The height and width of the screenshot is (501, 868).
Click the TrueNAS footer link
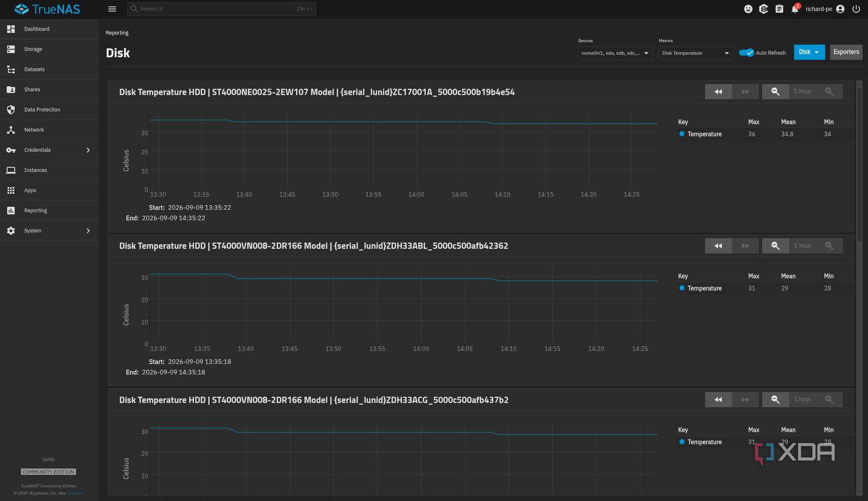(75, 493)
